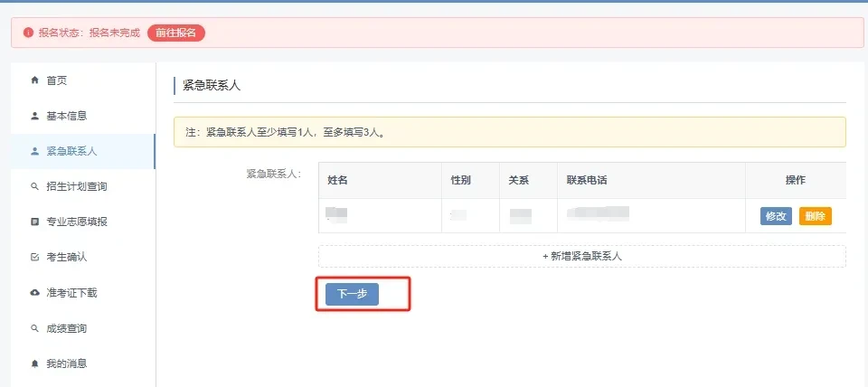Click the yellow 注 notice banner
868x387 pixels.
pos(509,132)
